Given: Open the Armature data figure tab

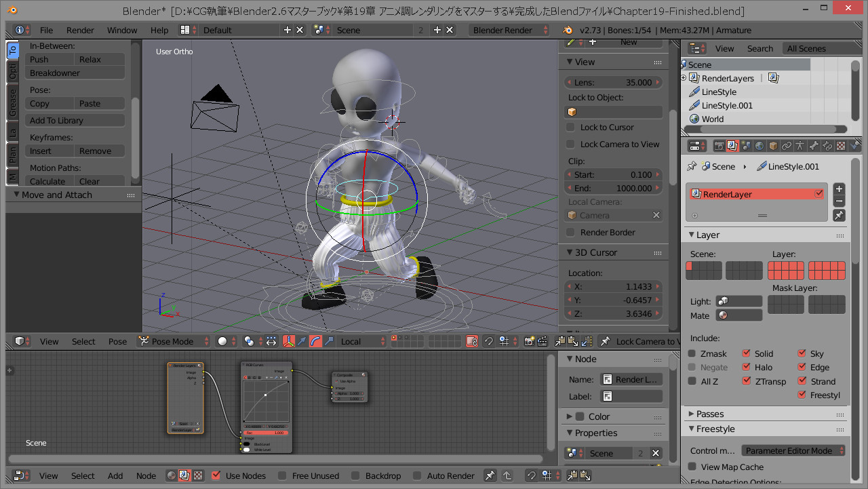Looking at the screenshot, I should 800,146.
